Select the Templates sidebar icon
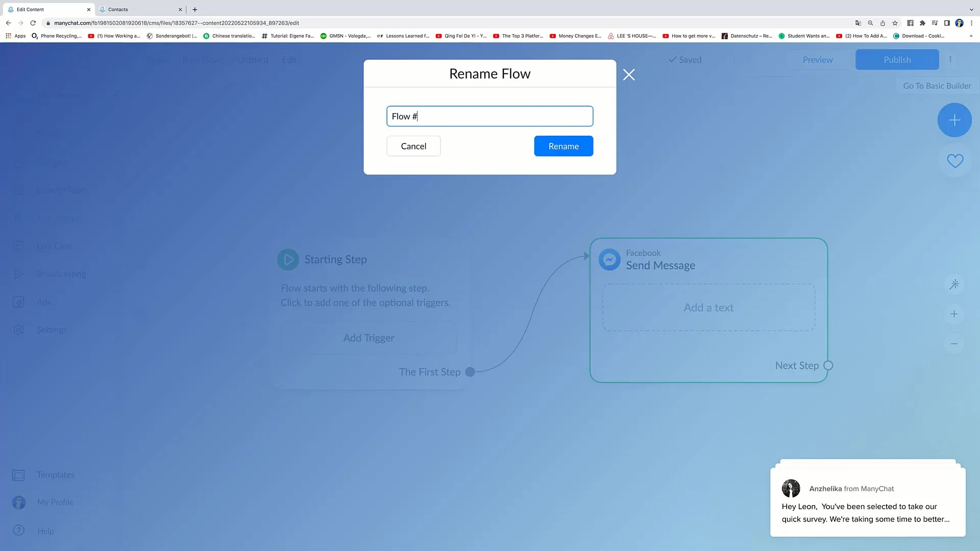 [x=18, y=475]
